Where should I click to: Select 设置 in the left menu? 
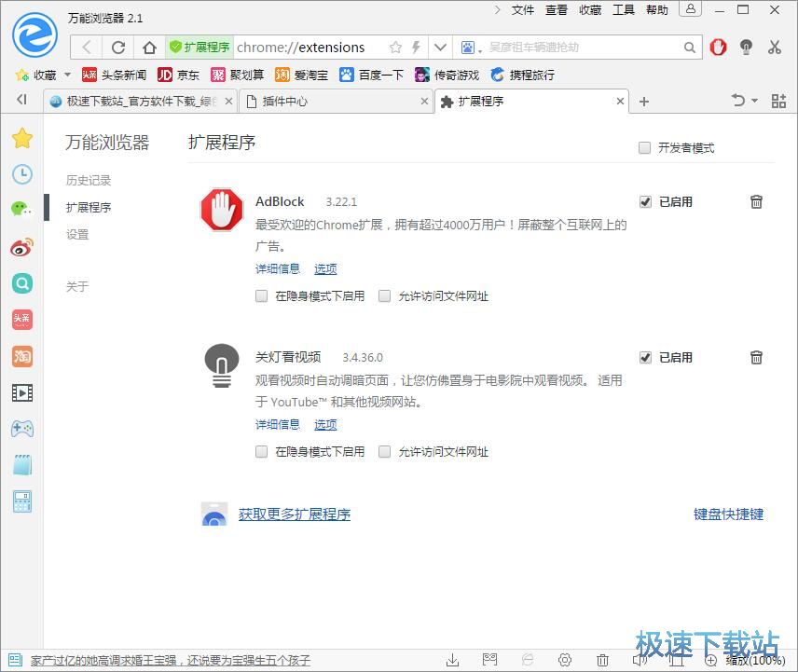point(77,235)
